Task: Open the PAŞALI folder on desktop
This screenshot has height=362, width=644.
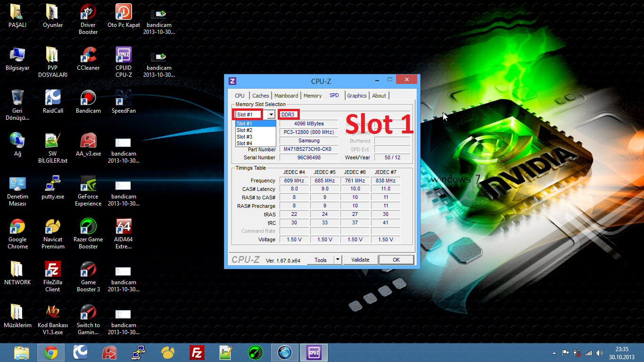Action: tap(17, 16)
